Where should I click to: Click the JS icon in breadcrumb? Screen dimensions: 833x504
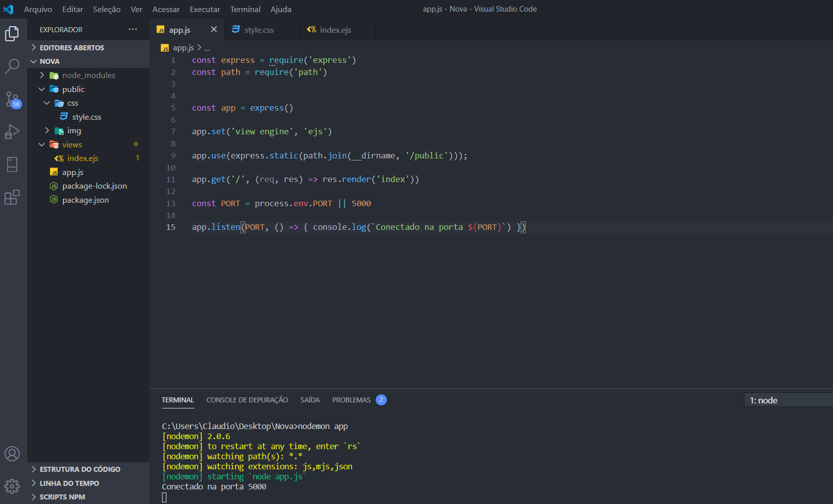165,48
